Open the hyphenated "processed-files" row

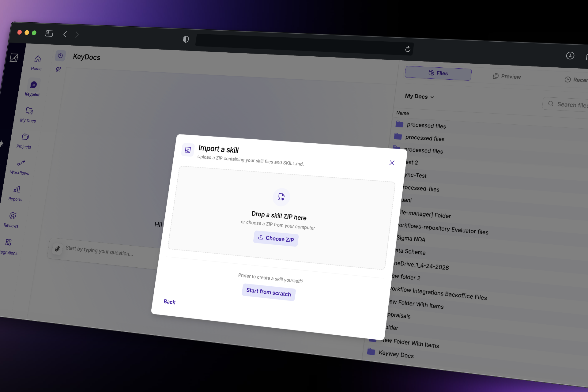tap(421, 188)
